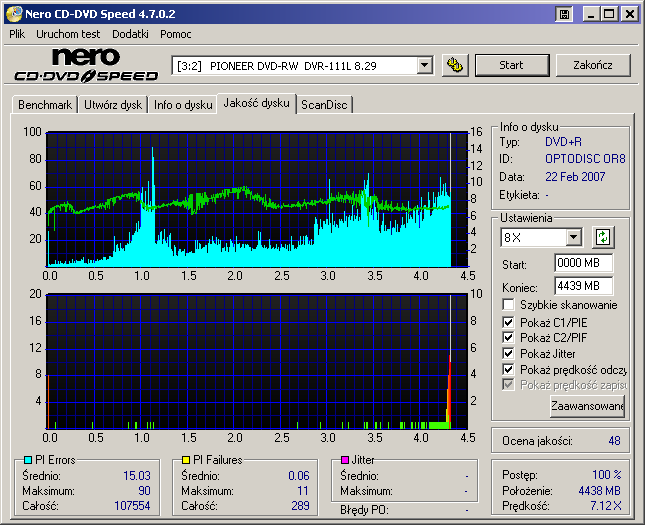The height and width of the screenshot is (525, 645).
Task: Uncheck Pokaż Jitter checkbox
Action: pos(508,353)
